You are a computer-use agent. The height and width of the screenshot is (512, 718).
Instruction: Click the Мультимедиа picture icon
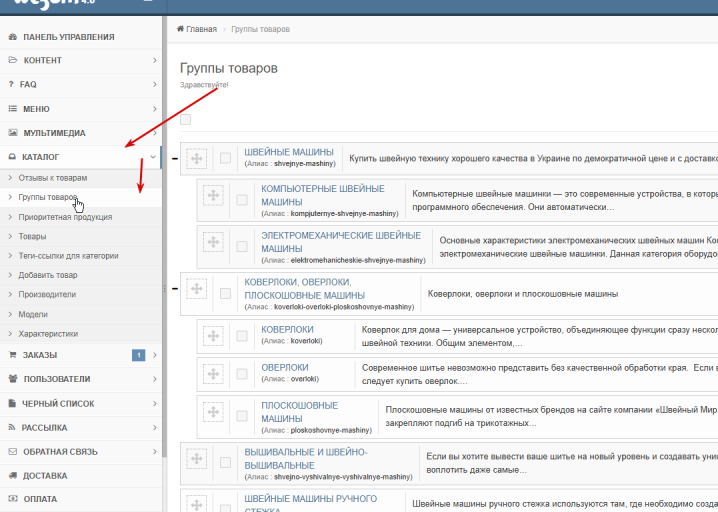click(x=13, y=133)
